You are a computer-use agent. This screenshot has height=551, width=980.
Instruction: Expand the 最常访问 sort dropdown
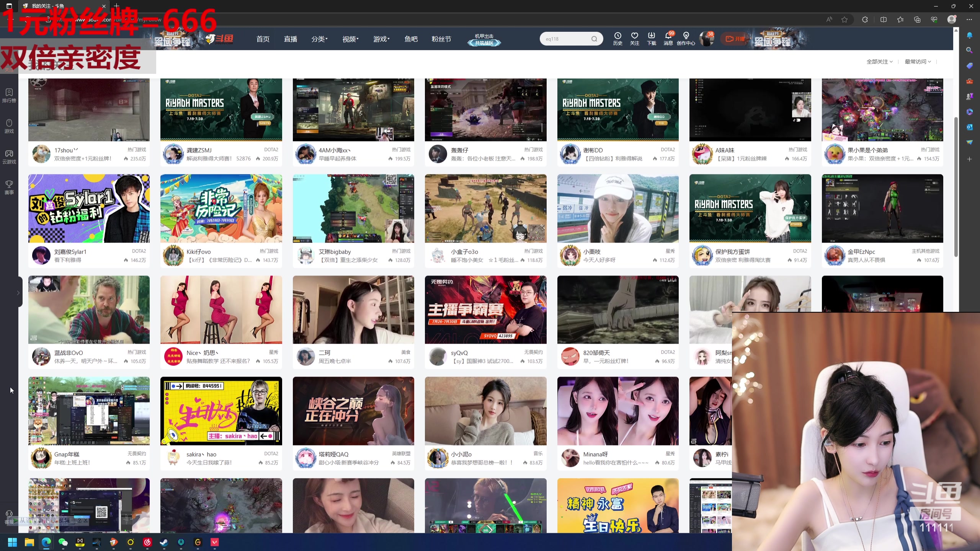pyautogui.click(x=918, y=62)
